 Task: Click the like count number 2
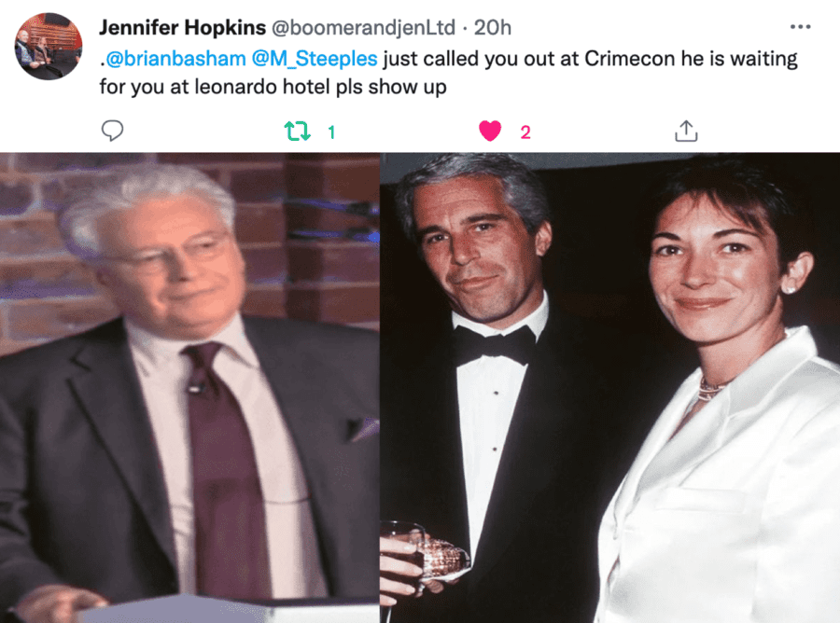(525, 132)
